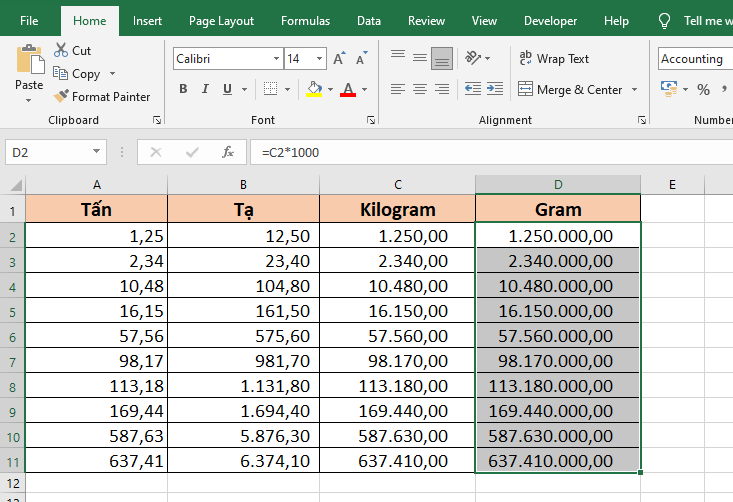Select the Kilogram header cell C1
The height and width of the screenshot is (502, 733).
397,209
